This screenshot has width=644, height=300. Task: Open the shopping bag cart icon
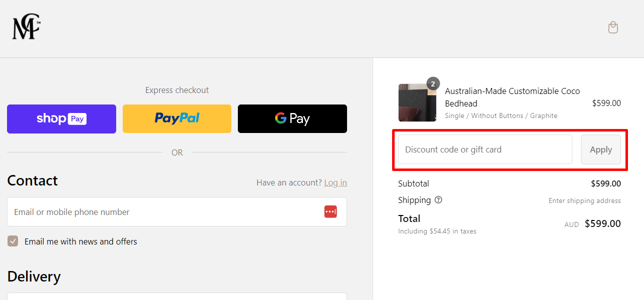click(613, 27)
